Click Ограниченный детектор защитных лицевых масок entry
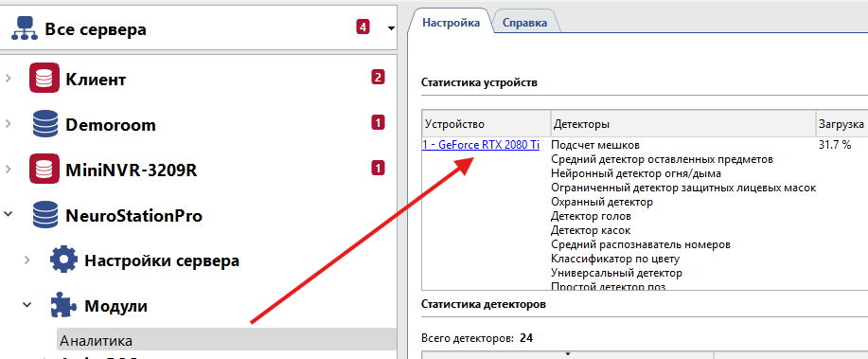868x359 pixels. point(683,188)
